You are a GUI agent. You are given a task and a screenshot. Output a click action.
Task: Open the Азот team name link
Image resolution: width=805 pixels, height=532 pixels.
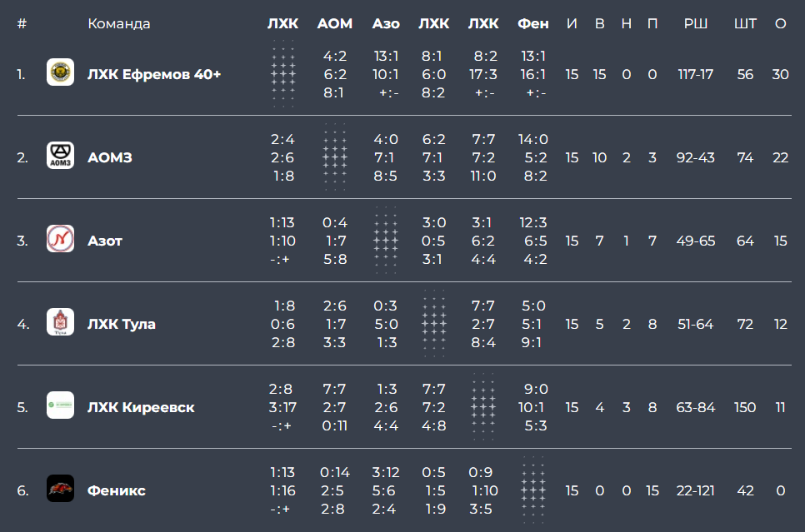click(105, 241)
